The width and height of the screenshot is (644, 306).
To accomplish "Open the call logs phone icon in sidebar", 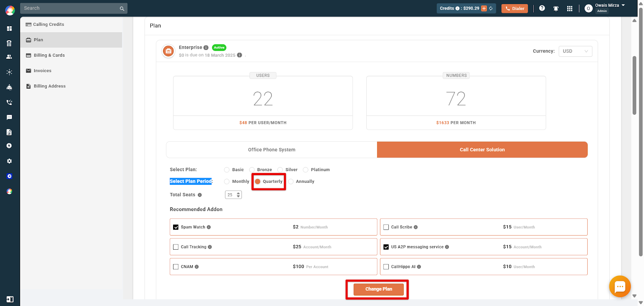I will 9,102.
